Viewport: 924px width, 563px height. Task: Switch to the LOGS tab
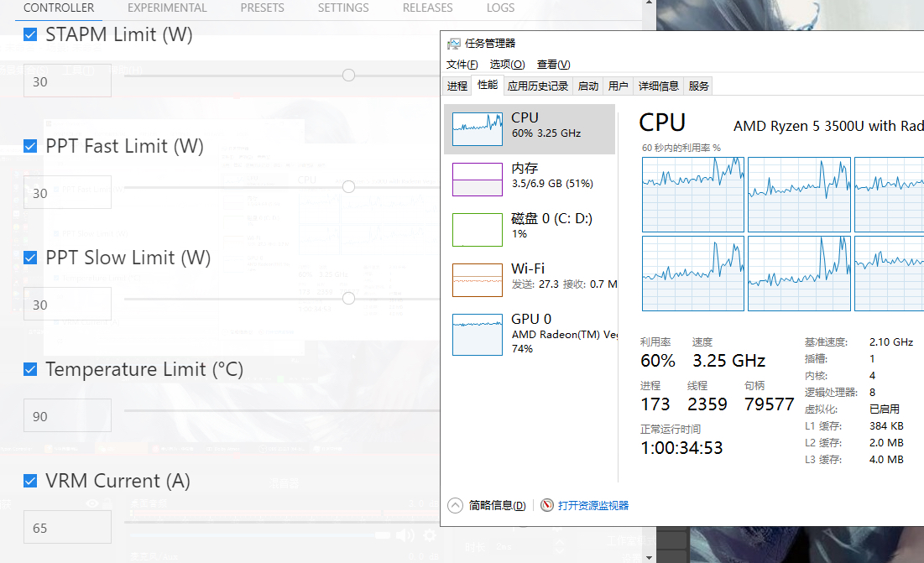(x=500, y=8)
